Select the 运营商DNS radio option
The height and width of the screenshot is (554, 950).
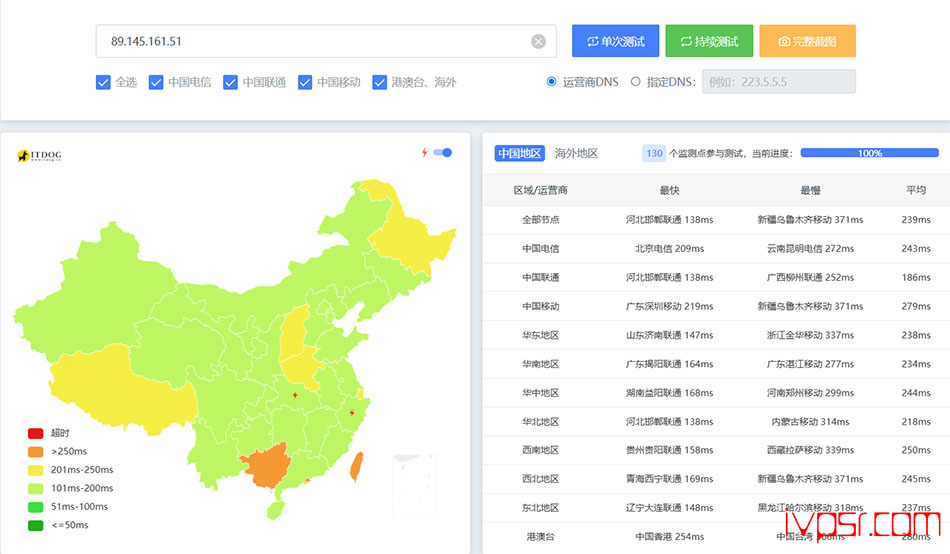(551, 81)
